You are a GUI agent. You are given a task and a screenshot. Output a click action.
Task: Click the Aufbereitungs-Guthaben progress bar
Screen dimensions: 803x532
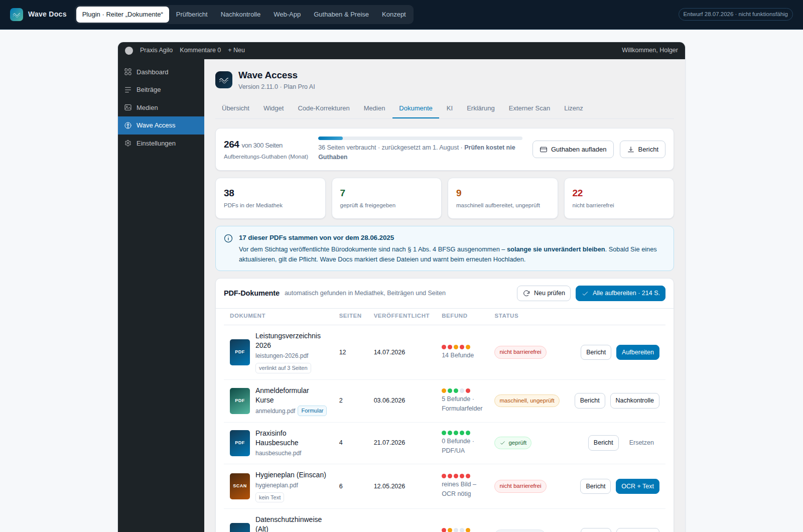(420, 138)
